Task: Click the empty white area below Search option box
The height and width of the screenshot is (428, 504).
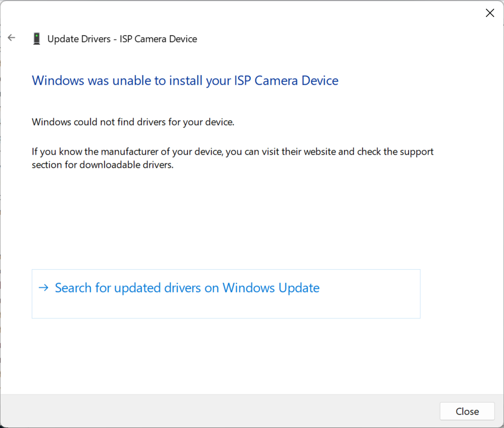Action: (219, 356)
